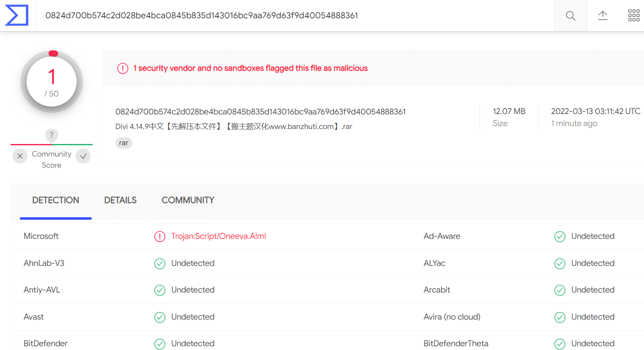Vote malicious with the X community button
This screenshot has width=644, height=350.
click(20, 156)
